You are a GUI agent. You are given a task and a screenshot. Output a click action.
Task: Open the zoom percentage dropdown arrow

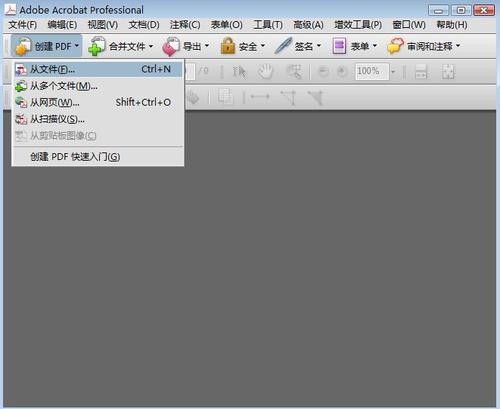coord(393,72)
